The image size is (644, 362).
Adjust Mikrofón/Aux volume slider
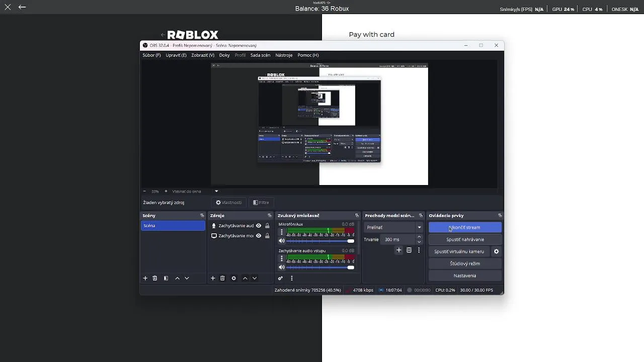[x=320, y=241]
